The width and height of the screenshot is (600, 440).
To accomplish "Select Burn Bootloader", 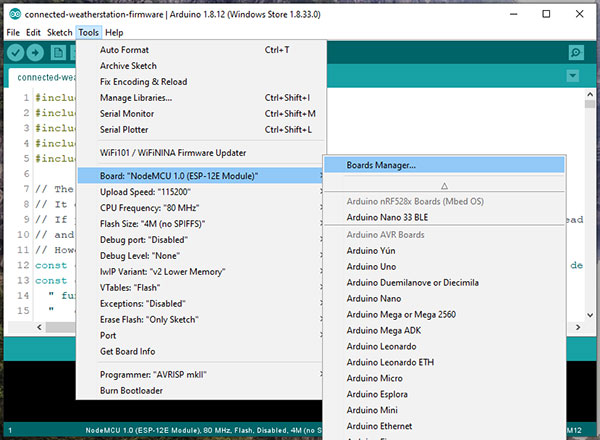I will 132,390.
